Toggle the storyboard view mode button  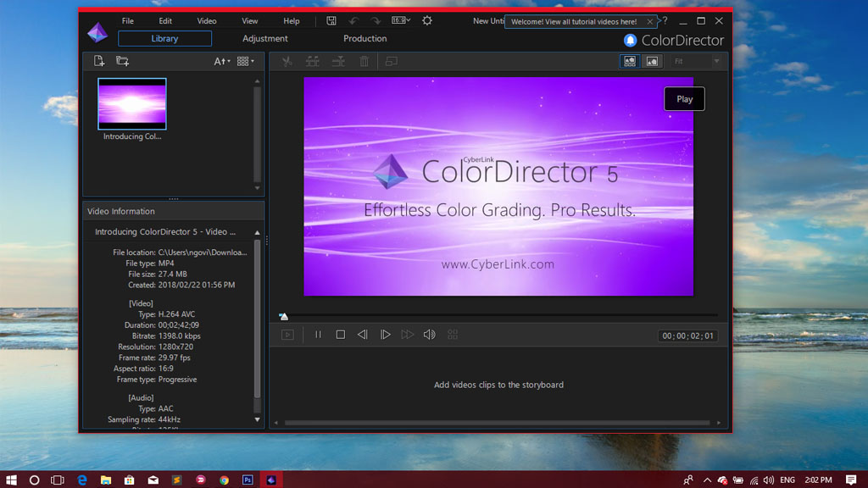[x=629, y=61]
